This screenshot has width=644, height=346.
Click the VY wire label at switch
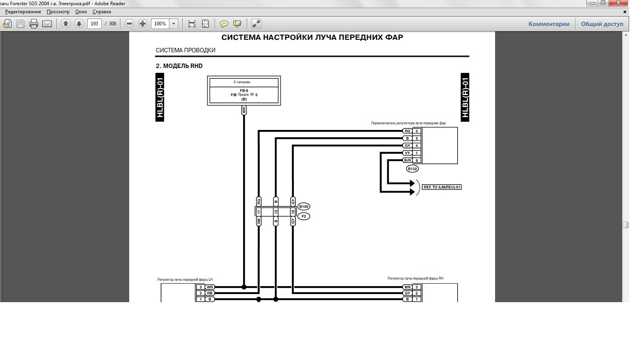pos(407,153)
